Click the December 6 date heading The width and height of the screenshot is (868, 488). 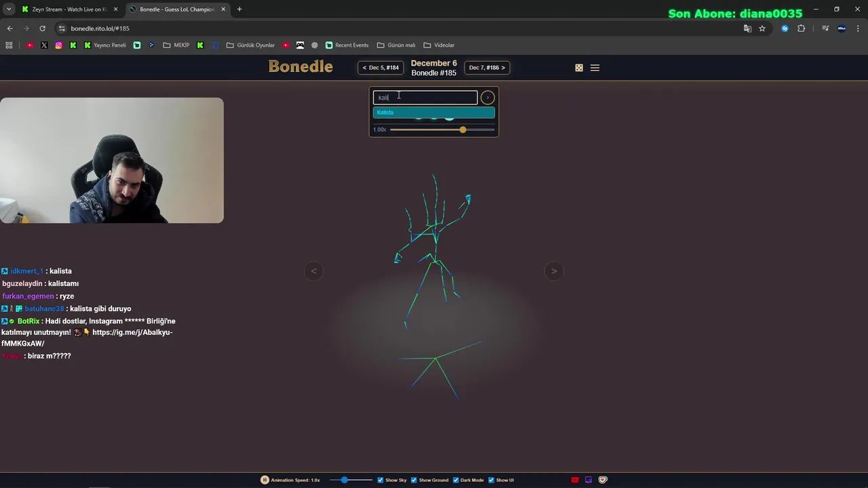pyautogui.click(x=434, y=63)
